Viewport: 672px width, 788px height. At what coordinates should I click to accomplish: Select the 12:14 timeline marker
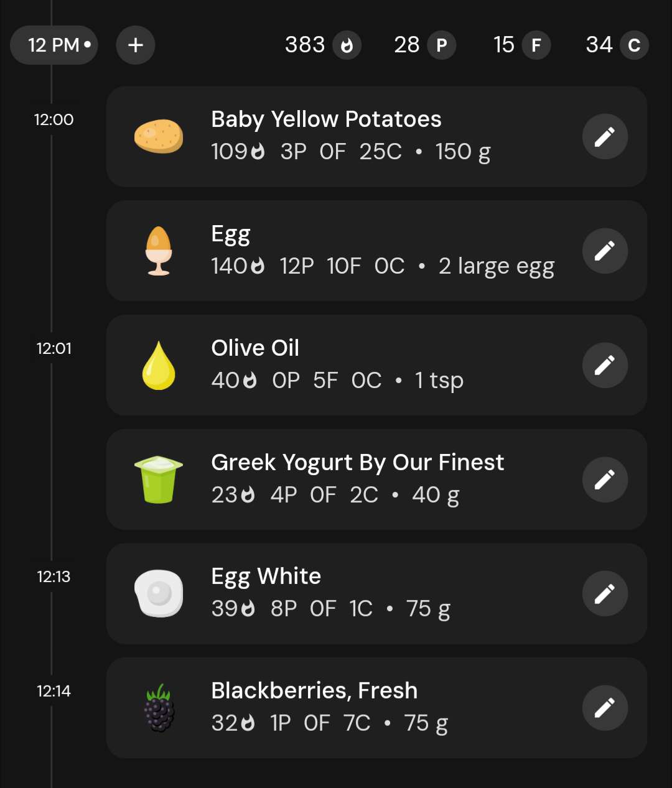click(54, 691)
